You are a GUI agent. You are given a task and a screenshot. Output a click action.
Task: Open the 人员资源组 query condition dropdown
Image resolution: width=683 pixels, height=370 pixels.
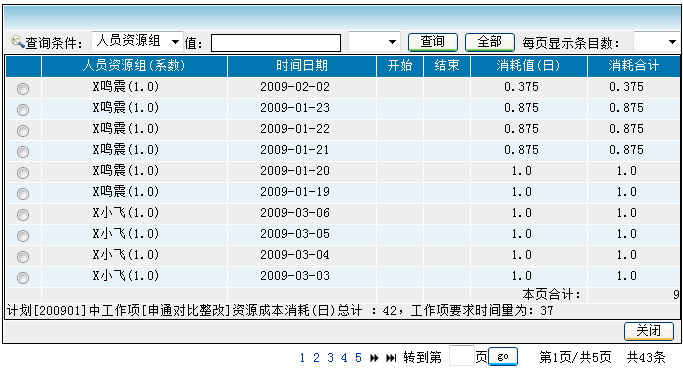pos(137,41)
